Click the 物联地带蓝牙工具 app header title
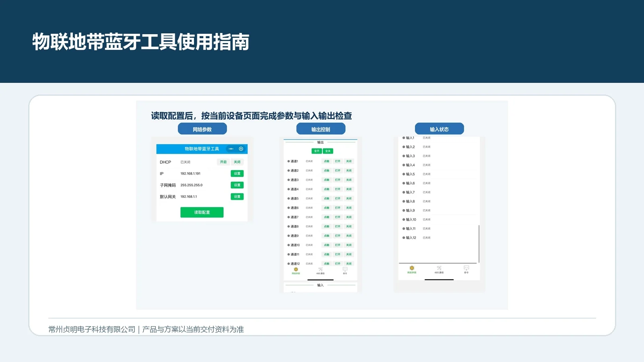Image resolution: width=644 pixels, height=362 pixels. [202, 149]
